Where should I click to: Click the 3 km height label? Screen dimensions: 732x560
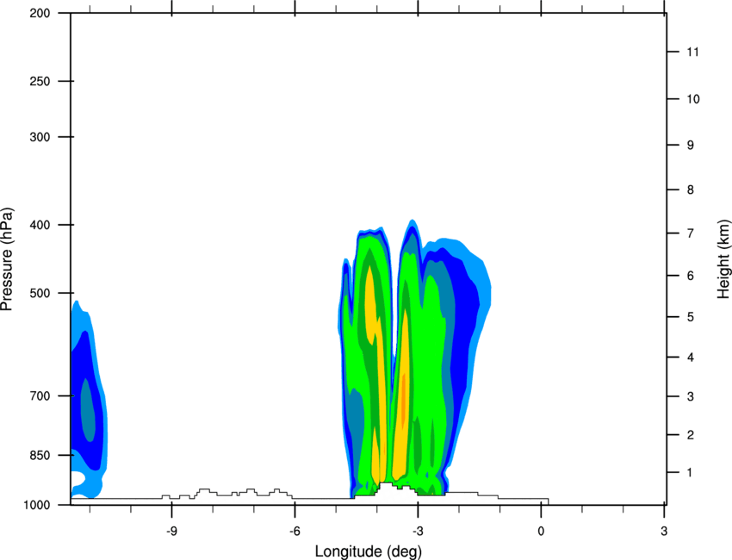coord(691,396)
